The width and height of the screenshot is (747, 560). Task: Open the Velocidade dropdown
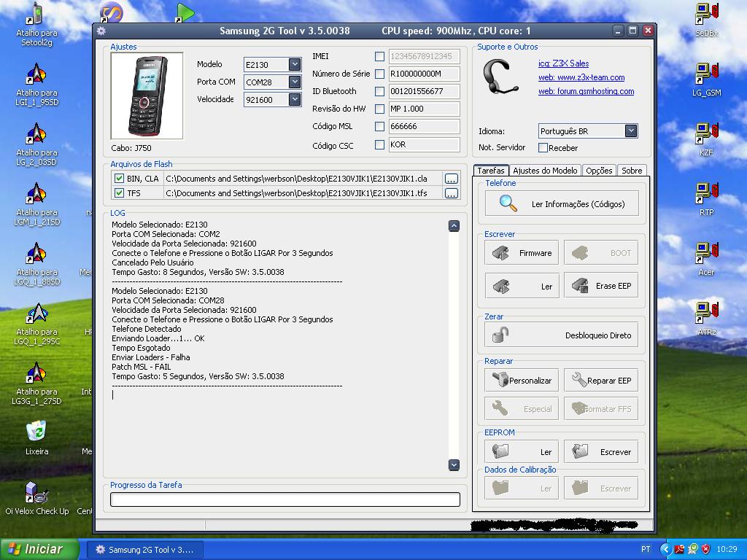[x=295, y=99]
